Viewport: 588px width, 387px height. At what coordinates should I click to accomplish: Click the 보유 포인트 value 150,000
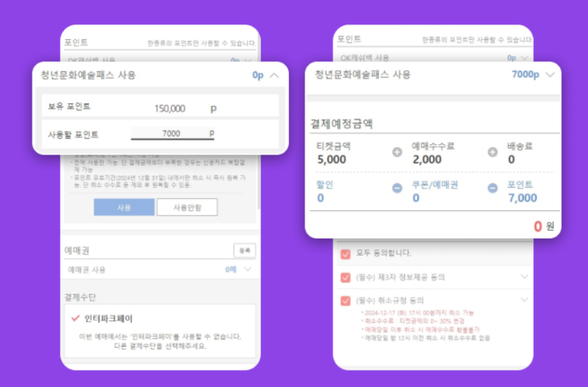[x=170, y=109]
